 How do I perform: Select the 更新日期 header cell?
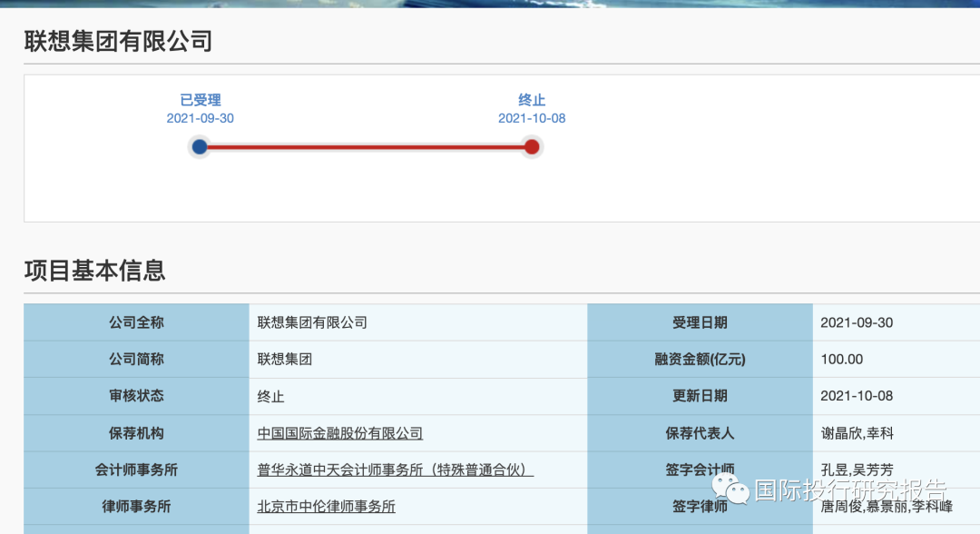point(700,396)
